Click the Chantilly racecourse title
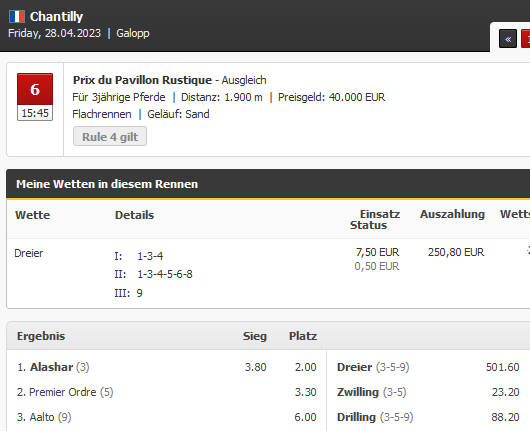The height and width of the screenshot is (431, 530). coord(56,17)
